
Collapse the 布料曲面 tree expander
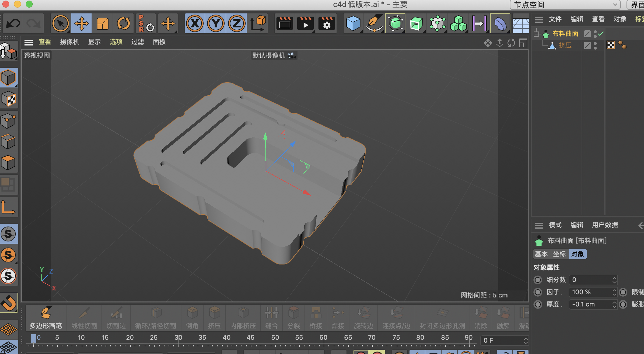coord(537,34)
